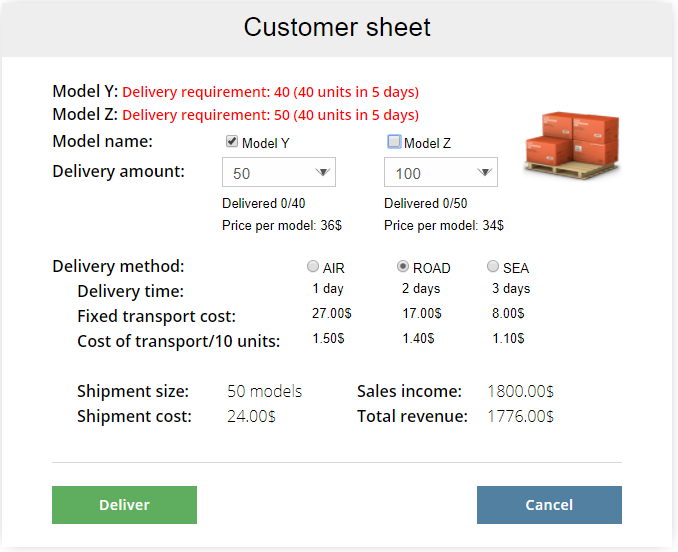The width and height of the screenshot is (678, 552).
Task: Uncheck the Model Y checkbox
Action: (x=233, y=142)
